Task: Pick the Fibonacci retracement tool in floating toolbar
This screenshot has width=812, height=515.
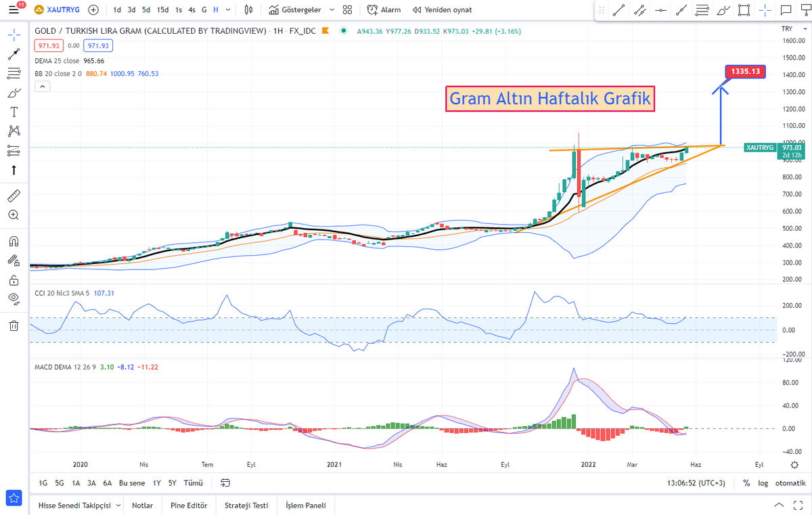Action: point(702,10)
